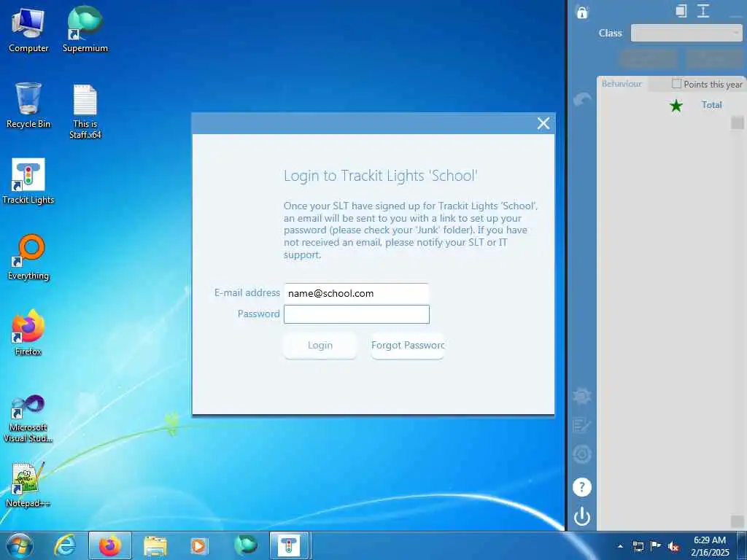Click Trackit Lights taskbar button
Viewport: 747px width, 560px height.
click(289, 545)
